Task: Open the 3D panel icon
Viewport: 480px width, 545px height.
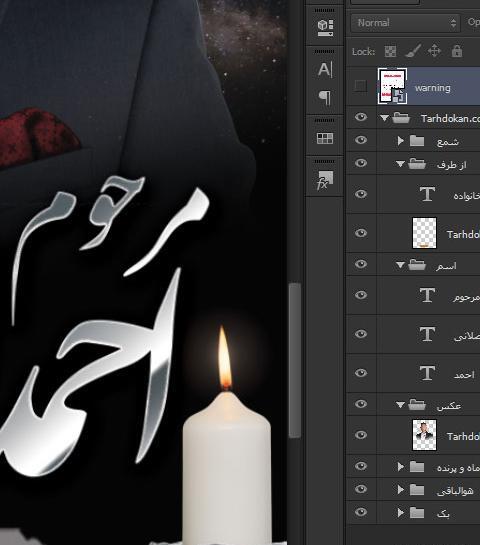Action: point(325,28)
